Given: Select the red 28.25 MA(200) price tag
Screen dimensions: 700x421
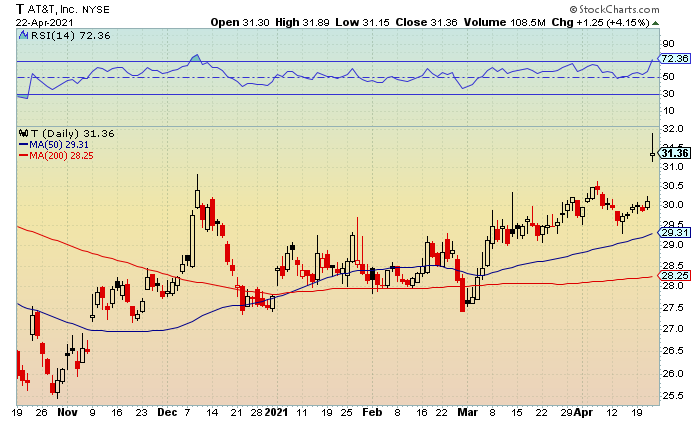Looking at the screenshot, I should coord(675,275).
